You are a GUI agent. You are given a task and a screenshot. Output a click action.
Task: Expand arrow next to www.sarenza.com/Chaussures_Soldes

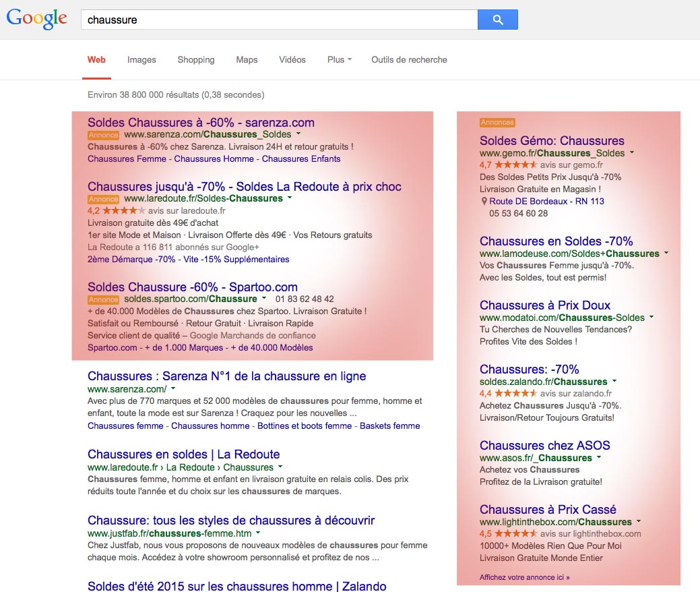click(298, 134)
